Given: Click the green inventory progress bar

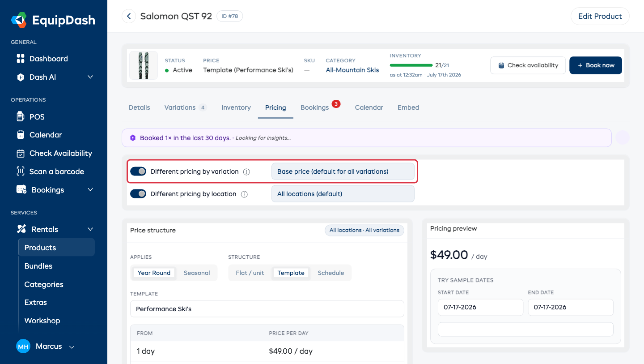Looking at the screenshot, I should [x=411, y=65].
